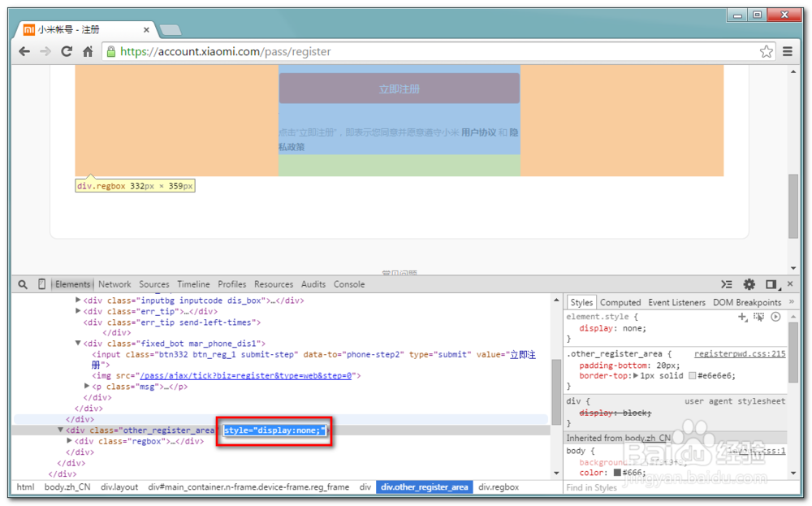The height and width of the screenshot is (506, 812).
Task: Select html in the breadcrumb bar
Action: (25, 487)
